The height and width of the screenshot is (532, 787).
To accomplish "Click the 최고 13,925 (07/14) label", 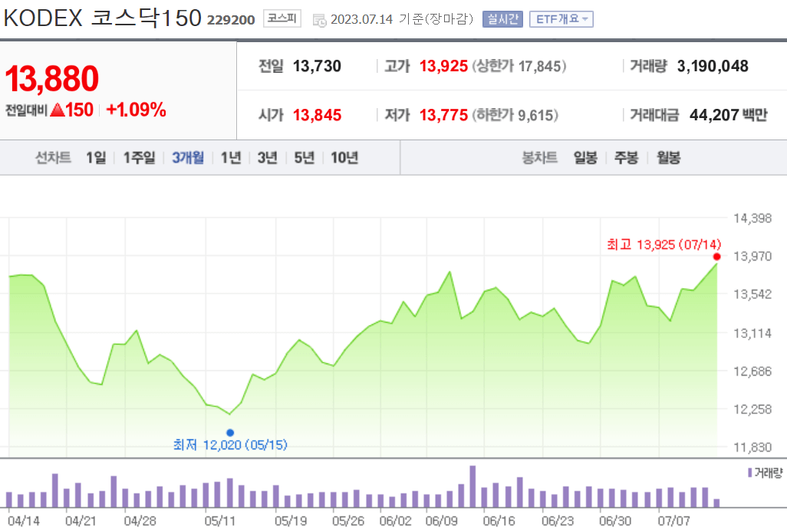I will tap(664, 245).
